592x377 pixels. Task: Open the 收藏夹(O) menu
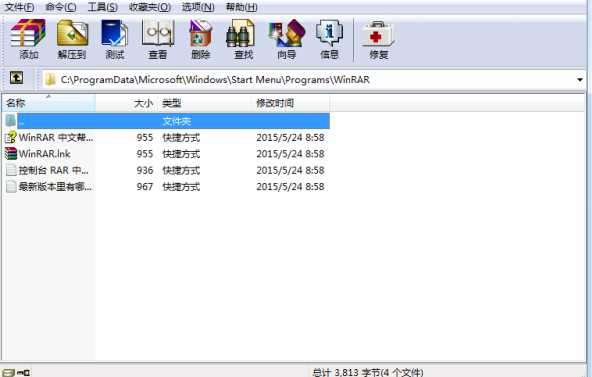[150, 7]
